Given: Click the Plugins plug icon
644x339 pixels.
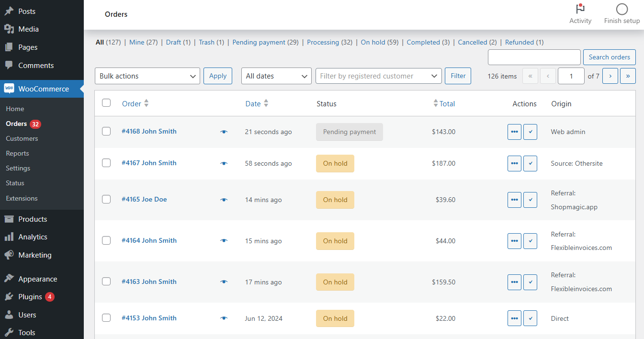Looking at the screenshot, I should pos(9,297).
